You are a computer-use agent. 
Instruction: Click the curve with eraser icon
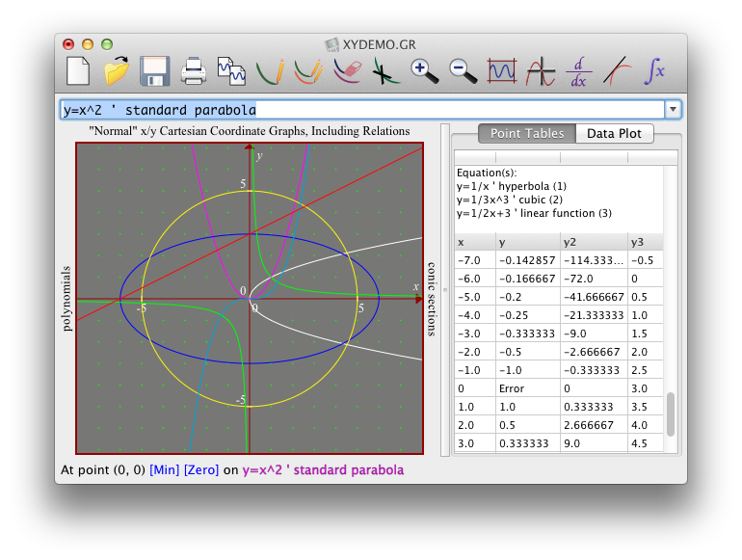pyautogui.click(x=347, y=71)
